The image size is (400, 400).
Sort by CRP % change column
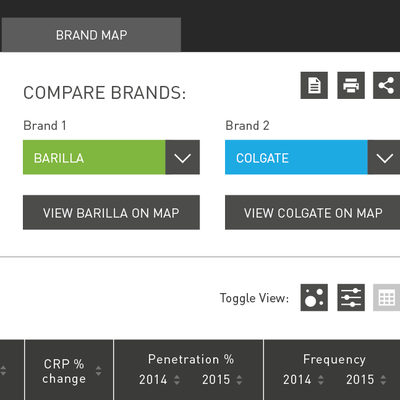tap(98, 371)
